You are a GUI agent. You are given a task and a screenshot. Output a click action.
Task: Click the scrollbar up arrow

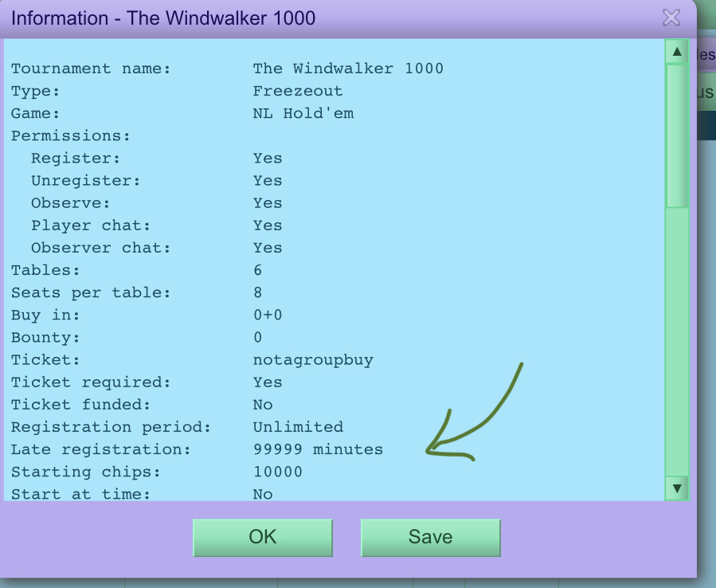pos(676,53)
